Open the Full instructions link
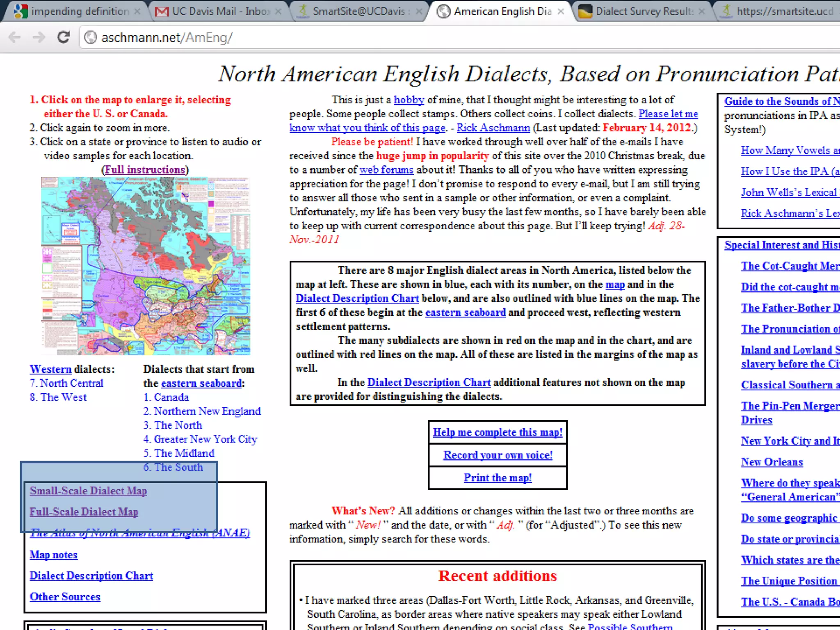Screen dimensions: 840x630 pos(145,170)
